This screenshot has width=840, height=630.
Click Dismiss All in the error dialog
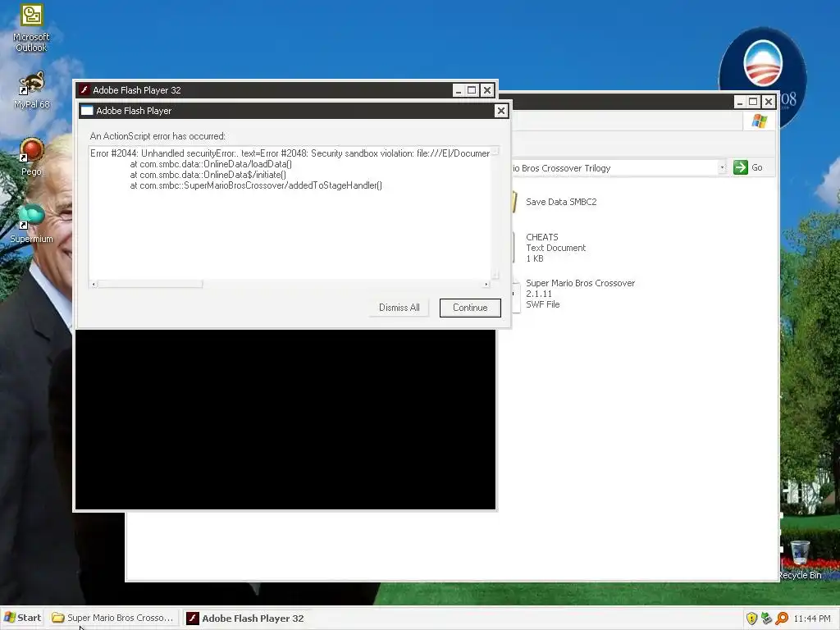pos(399,308)
